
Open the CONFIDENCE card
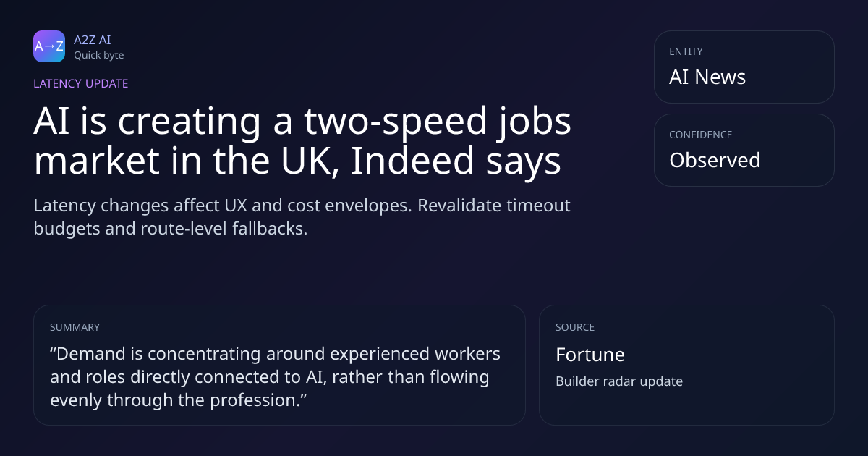pyautogui.click(x=744, y=150)
